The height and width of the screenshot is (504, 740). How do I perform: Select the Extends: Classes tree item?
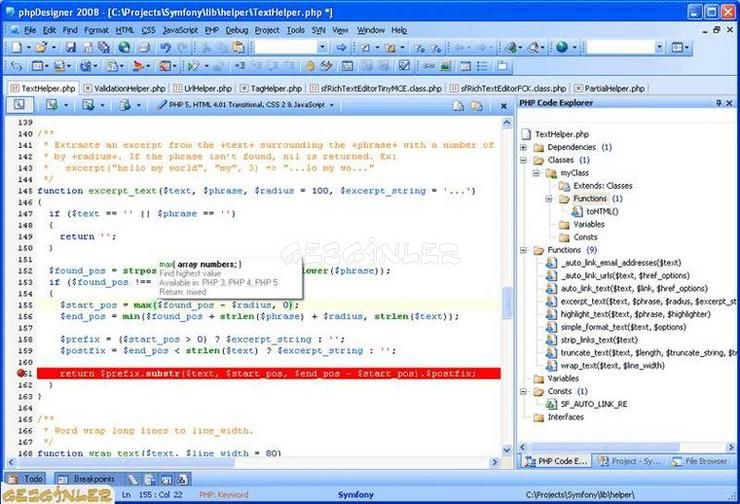(x=602, y=185)
